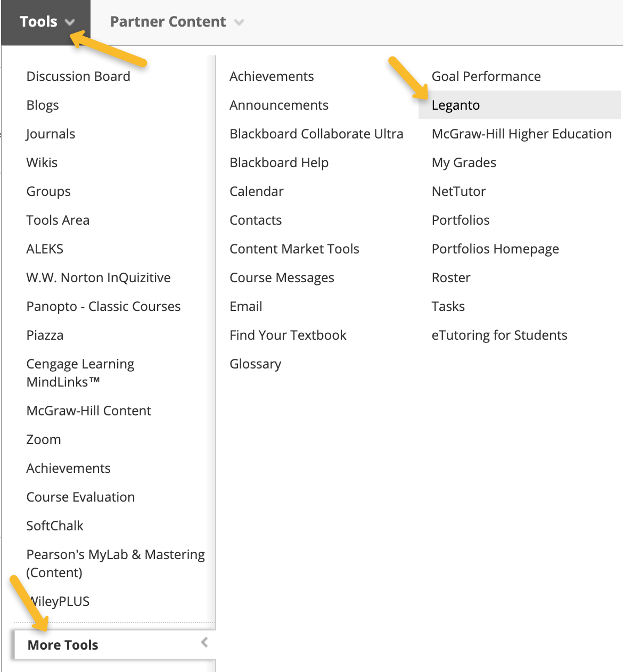The image size is (623, 672).
Task: Open Find Your Textbook
Action: coord(288,335)
